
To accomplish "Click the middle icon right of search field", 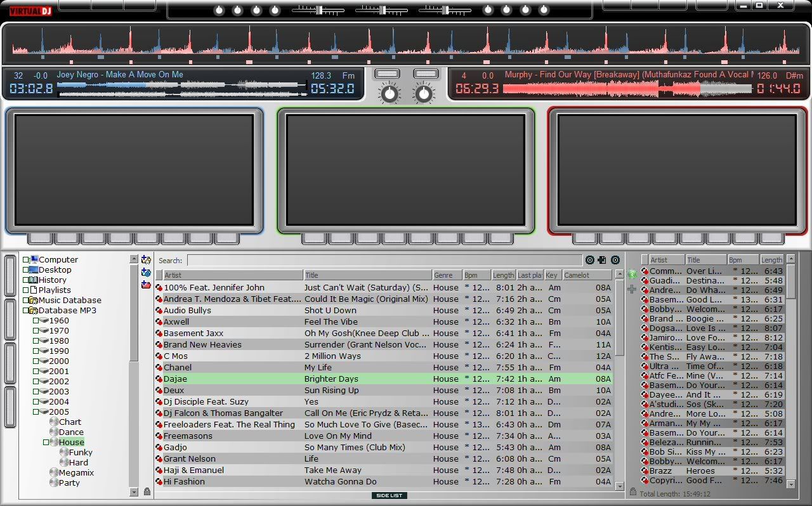I will tap(602, 260).
